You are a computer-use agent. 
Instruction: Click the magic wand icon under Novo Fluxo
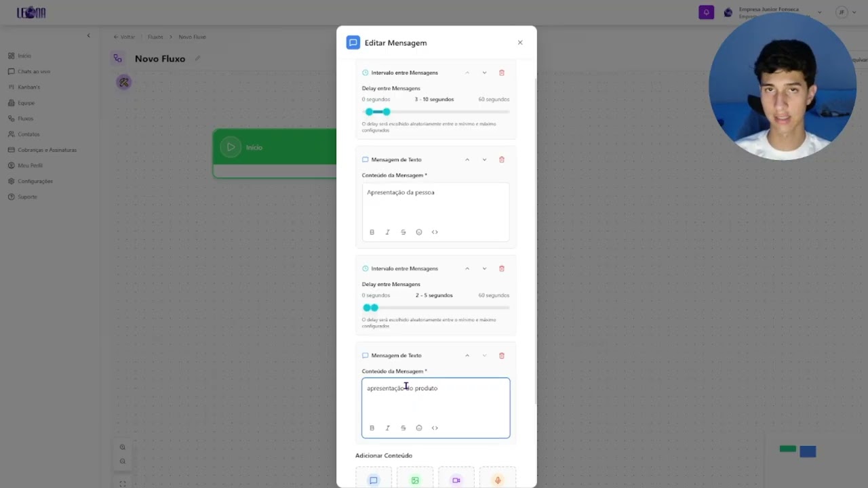123,82
